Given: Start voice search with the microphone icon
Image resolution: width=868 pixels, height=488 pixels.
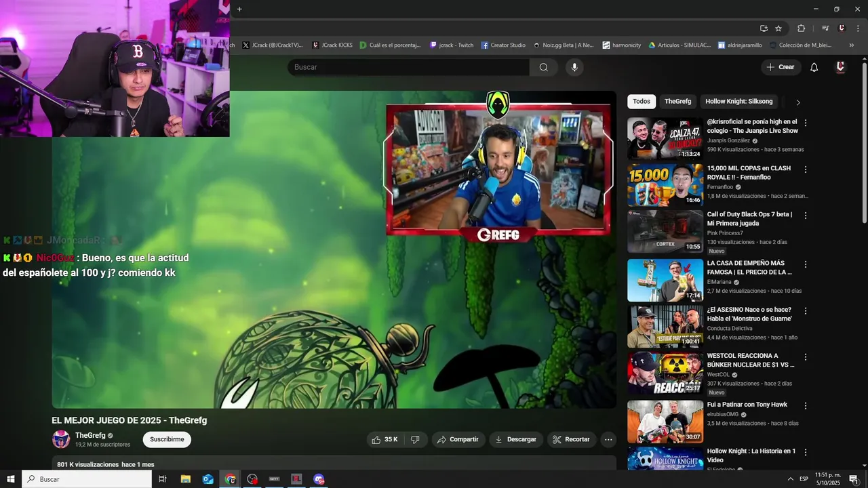Looking at the screenshot, I should click(x=574, y=67).
